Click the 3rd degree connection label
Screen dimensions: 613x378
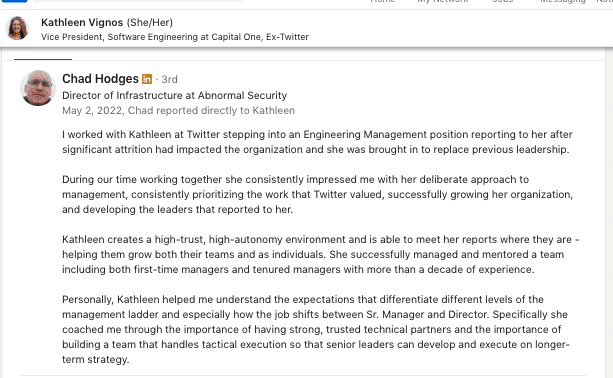tap(169, 79)
